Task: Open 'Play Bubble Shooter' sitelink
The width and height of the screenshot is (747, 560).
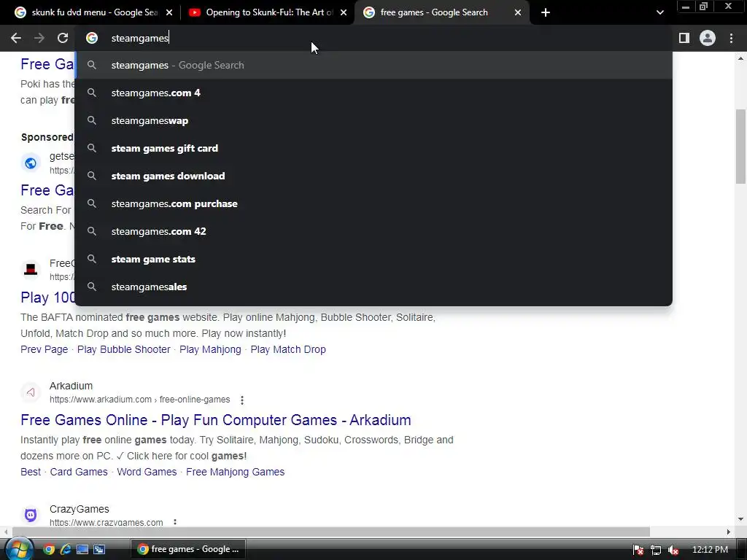Action: 124,349
